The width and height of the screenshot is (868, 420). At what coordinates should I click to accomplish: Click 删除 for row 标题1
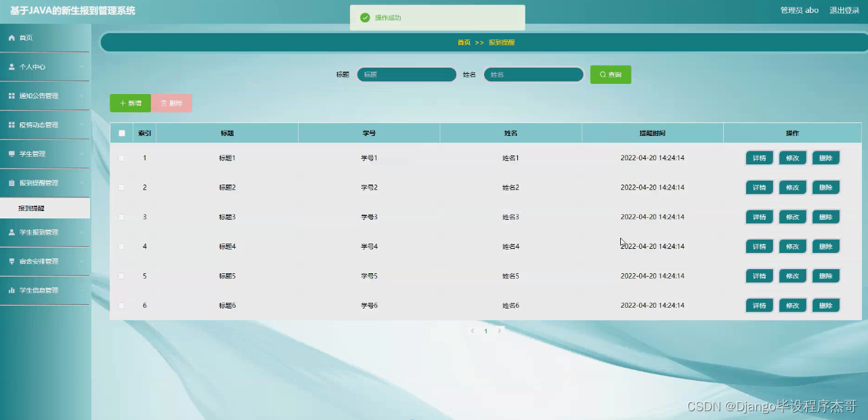coord(826,158)
